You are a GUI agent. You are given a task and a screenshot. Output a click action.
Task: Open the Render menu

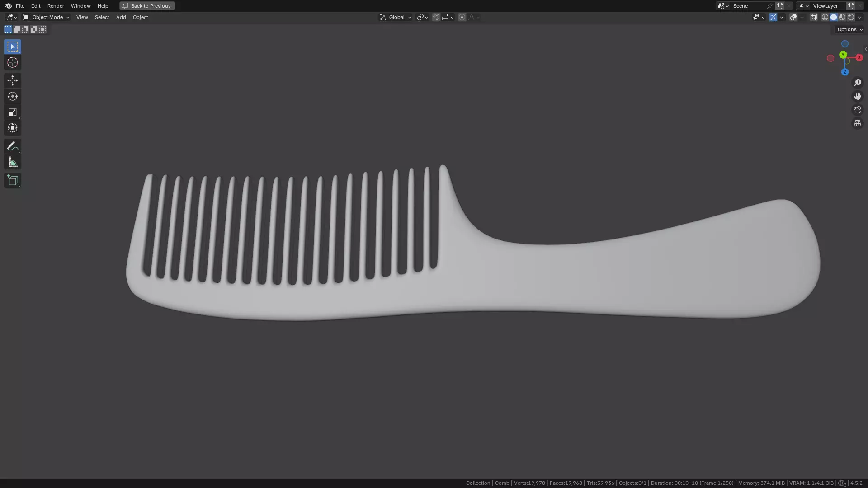(56, 6)
